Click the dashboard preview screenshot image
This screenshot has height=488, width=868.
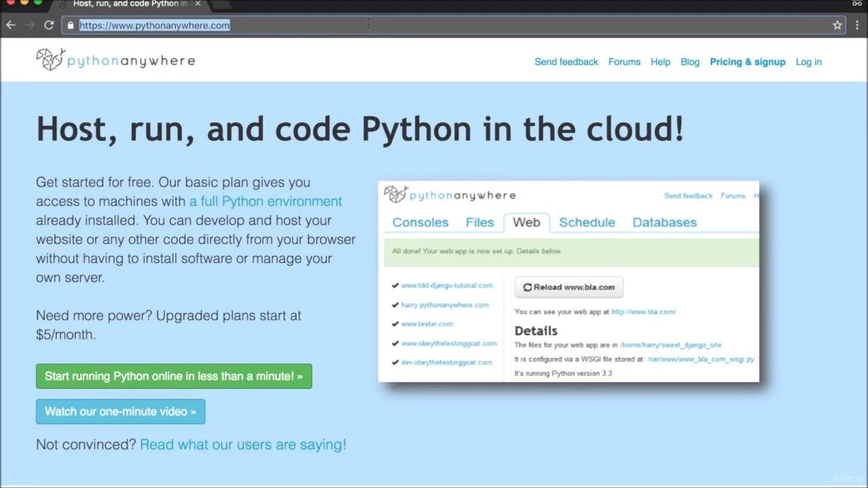click(568, 281)
